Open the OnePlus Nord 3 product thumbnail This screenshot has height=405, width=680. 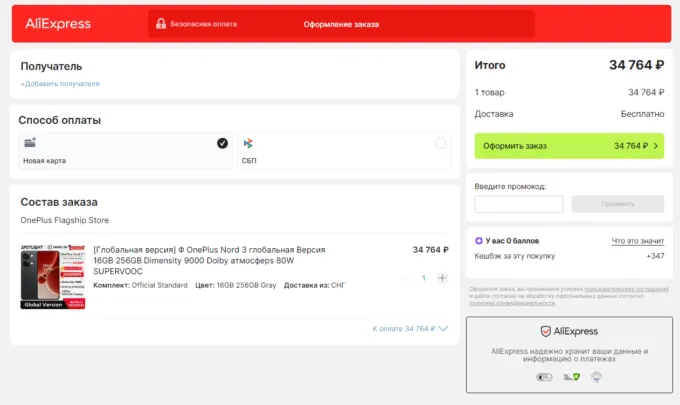click(x=52, y=277)
